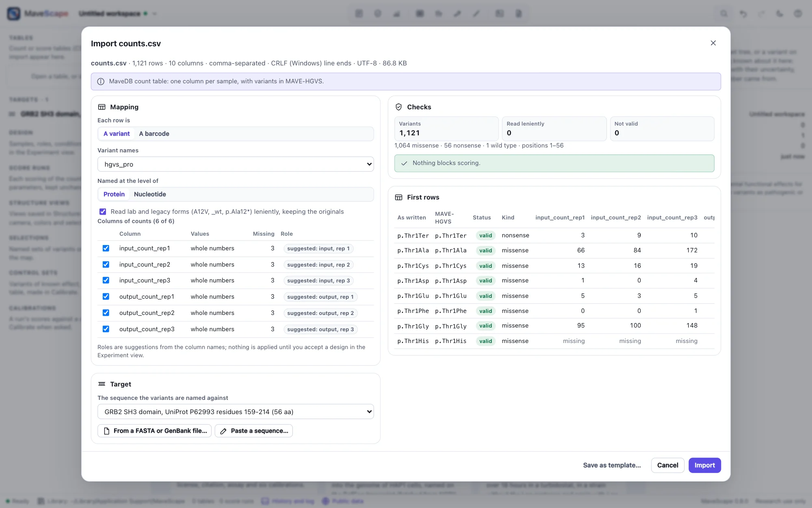Toggle lenient reading of lab and legacy forms

click(103, 212)
